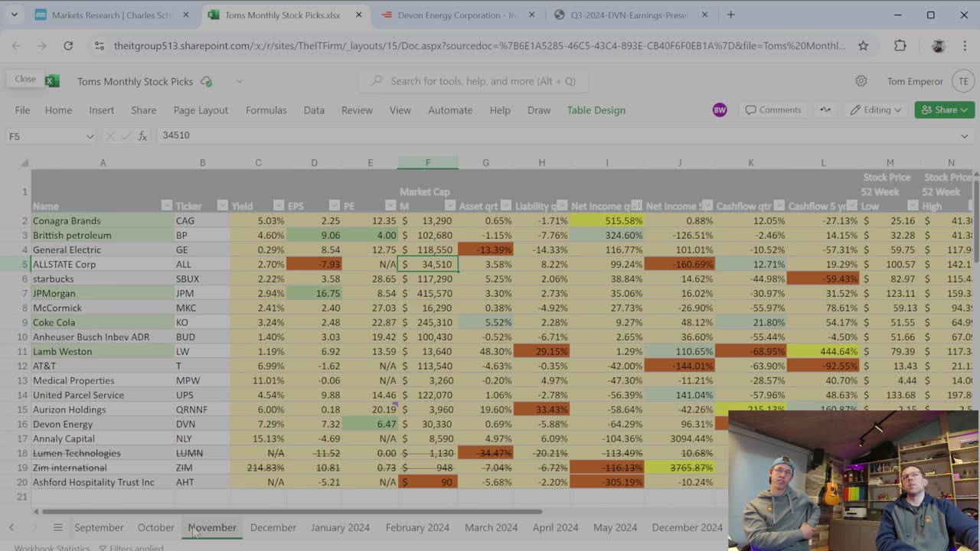Click the fx insert function icon

142,135
